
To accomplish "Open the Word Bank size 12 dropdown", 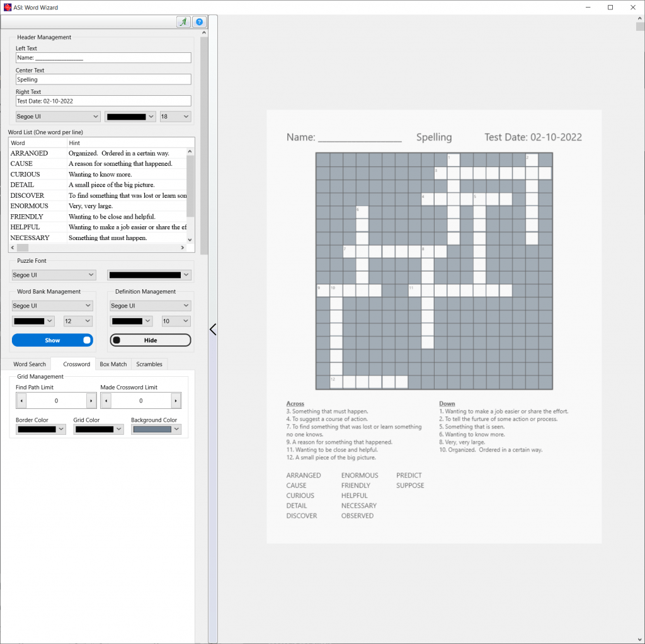I will [77, 321].
